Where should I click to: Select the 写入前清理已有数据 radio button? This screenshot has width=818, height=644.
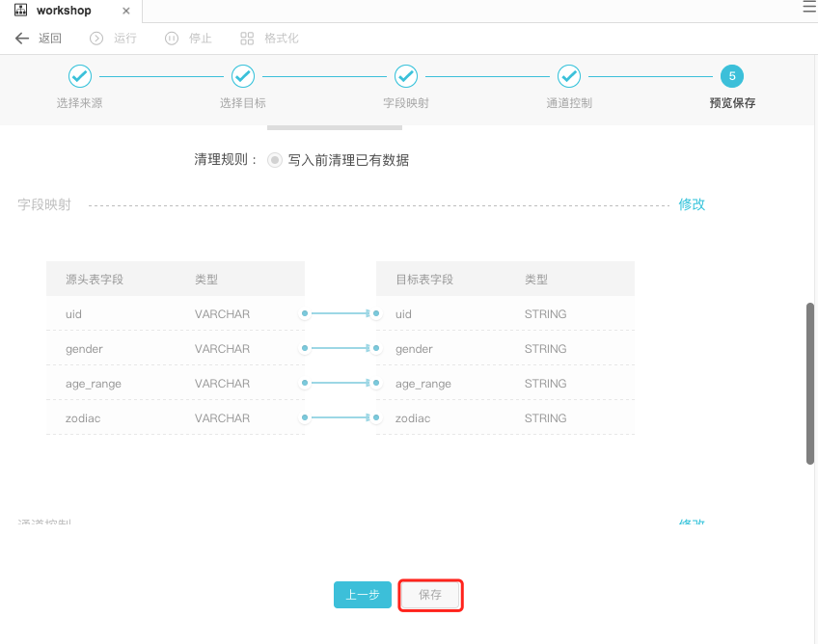click(x=275, y=160)
